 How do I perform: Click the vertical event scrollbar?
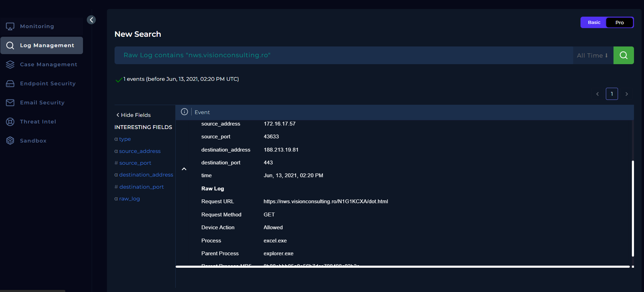point(633,208)
